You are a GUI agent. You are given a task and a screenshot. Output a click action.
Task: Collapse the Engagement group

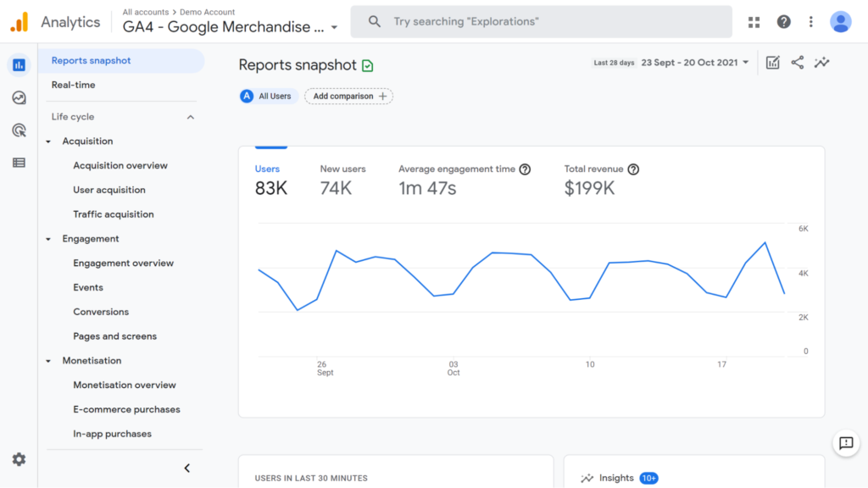(x=48, y=239)
